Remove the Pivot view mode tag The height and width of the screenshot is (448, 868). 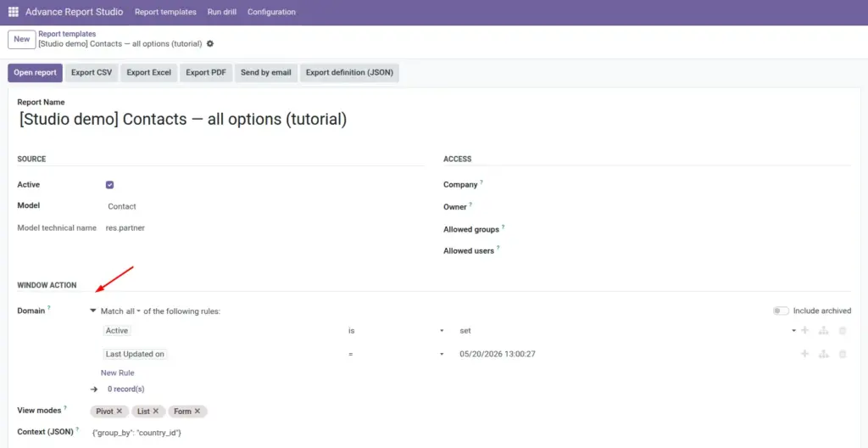[120, 412]
